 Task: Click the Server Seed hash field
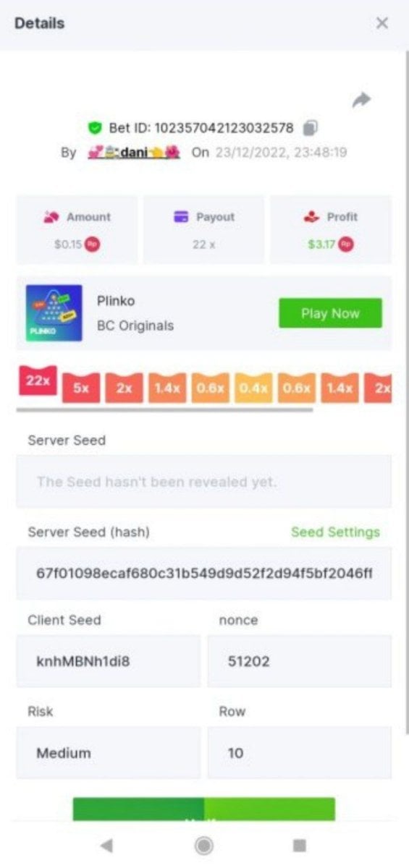point(204,574)
